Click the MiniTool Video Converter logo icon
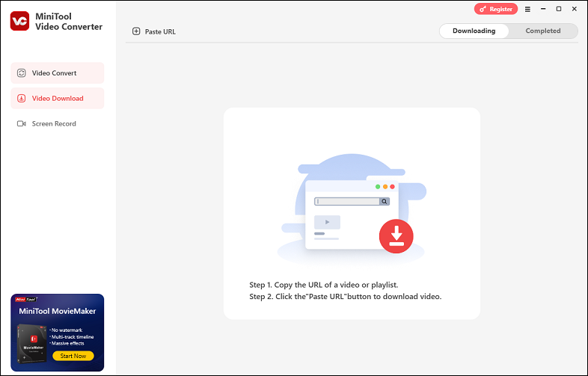This screenshot has width=588, height=376. click(20, 21)
